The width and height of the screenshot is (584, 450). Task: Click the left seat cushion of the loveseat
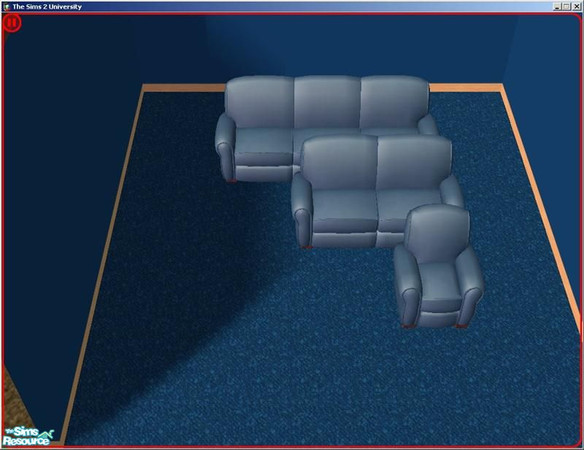coord(345,207)
